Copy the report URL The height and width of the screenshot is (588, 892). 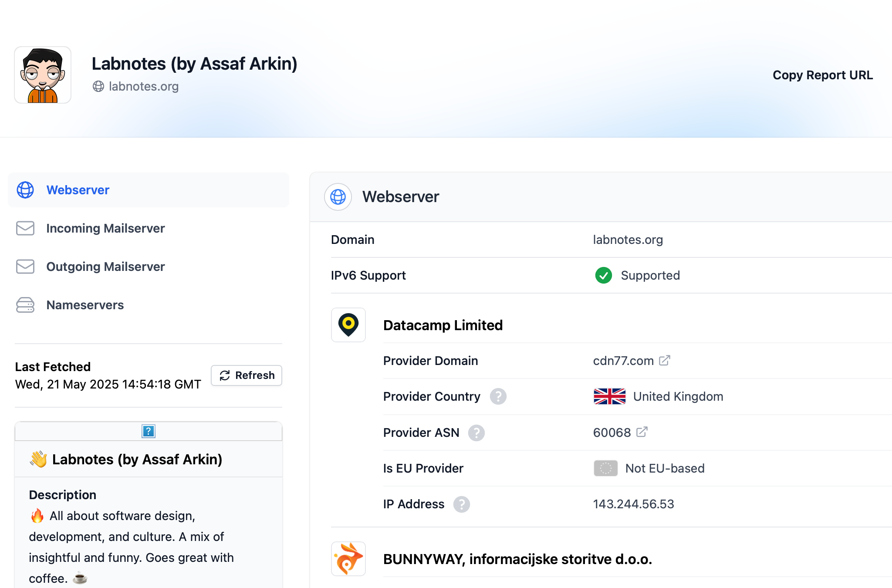pyautogui.click(x=823, y=75)
